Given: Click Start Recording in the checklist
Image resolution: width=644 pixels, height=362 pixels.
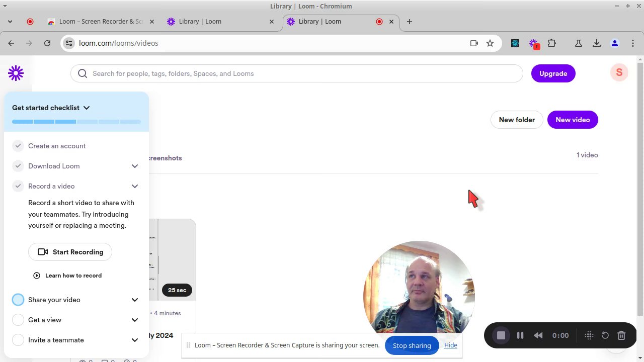Looking at the screenshot, I should 70,252.
